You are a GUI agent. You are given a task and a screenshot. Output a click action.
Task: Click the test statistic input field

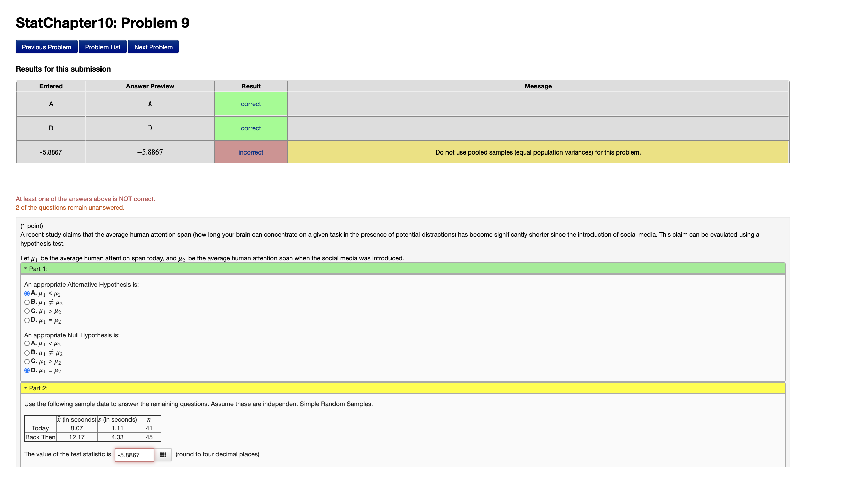[134, 455]
